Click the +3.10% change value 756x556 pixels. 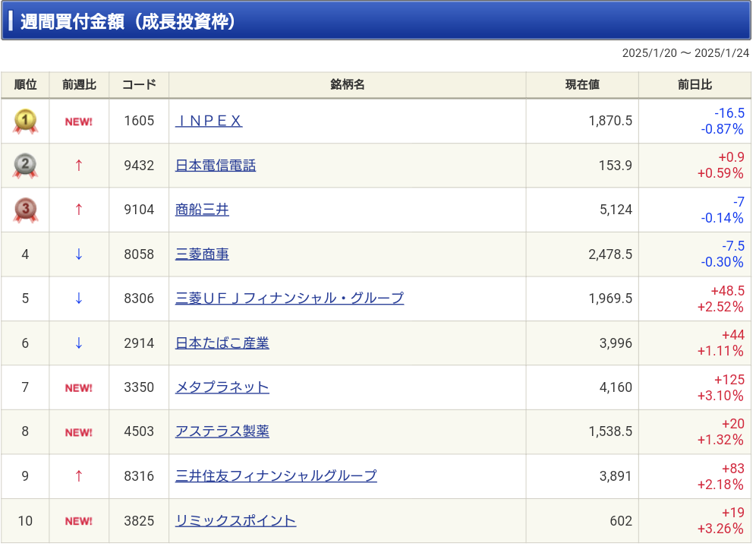pyautogui.click(x=721, y=396)
